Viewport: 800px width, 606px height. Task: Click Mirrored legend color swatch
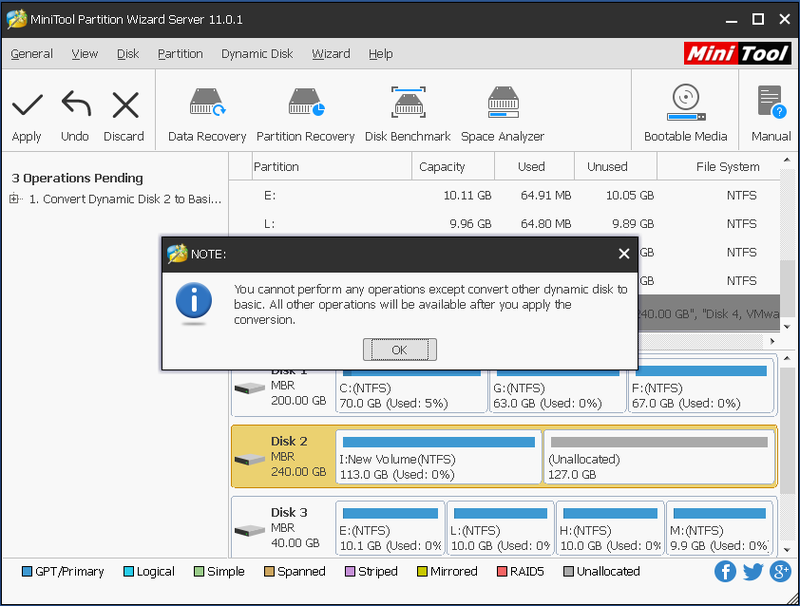pyautogui.click(x=422, y=571)
